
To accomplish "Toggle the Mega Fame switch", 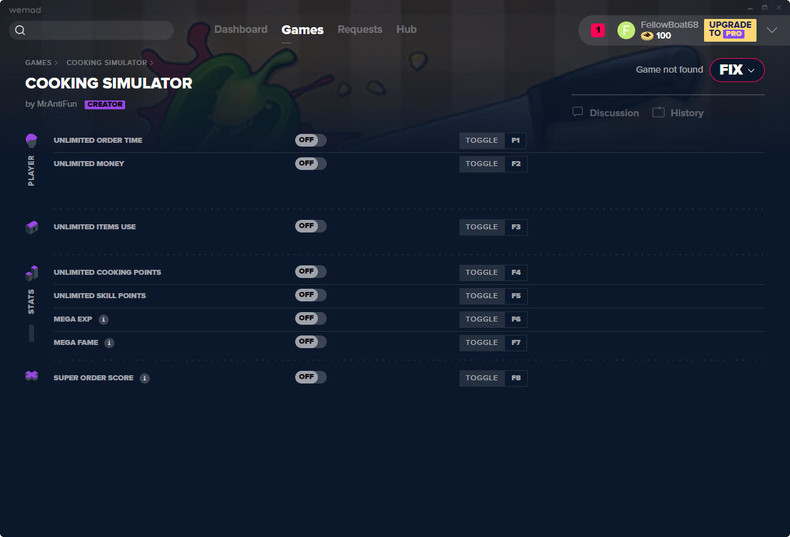I will (x=310, y=342).
